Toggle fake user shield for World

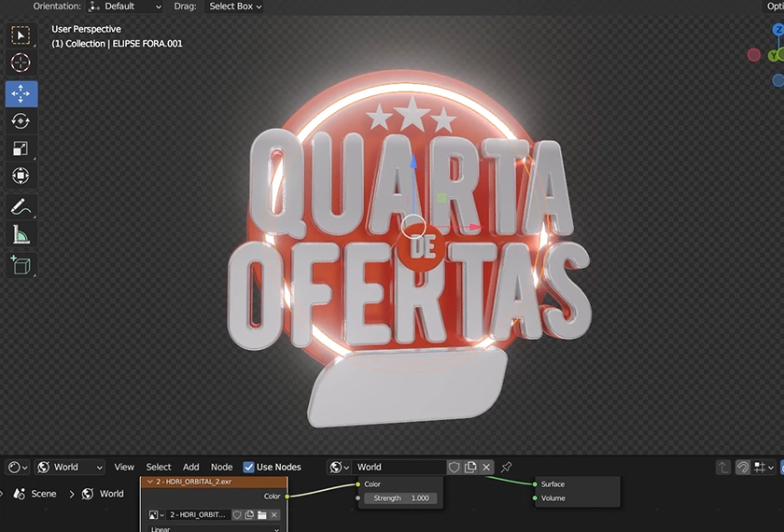455,467
